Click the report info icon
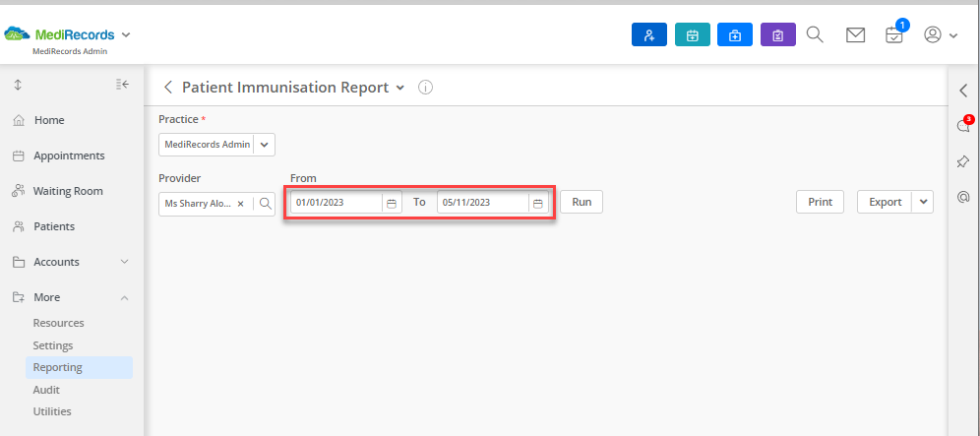980x436 pixels. (425, 88)
